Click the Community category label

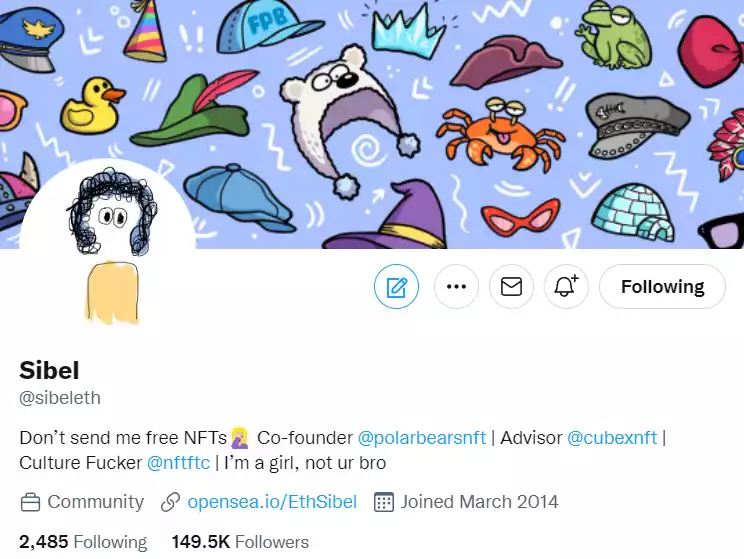(96, 502)
